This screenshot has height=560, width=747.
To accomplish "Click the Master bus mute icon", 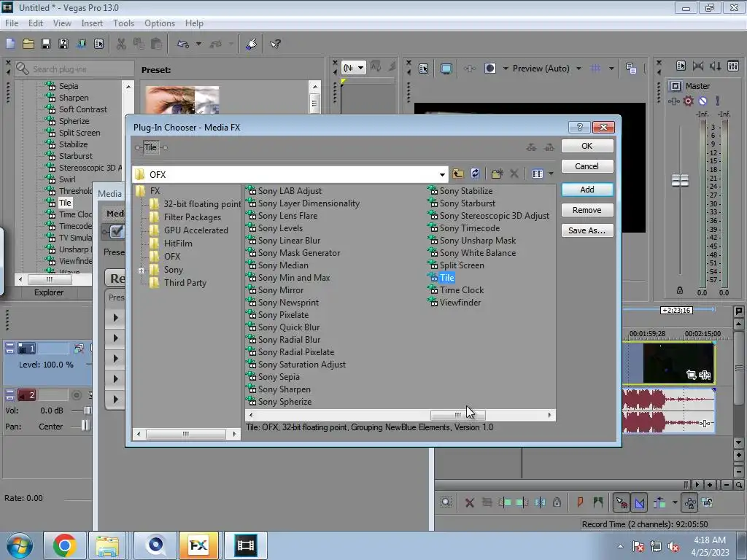I will tap(703, 101).
